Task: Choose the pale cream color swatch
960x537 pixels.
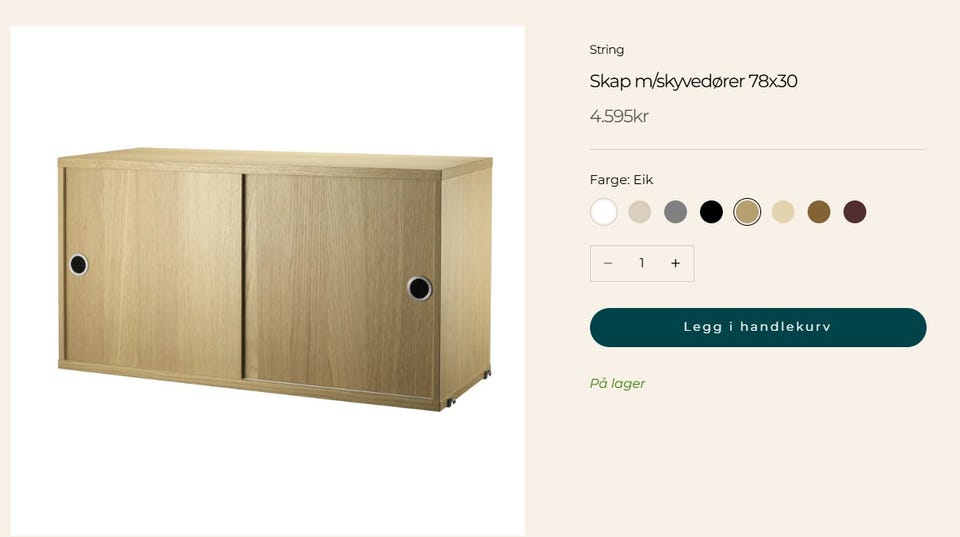Action: 783,212
